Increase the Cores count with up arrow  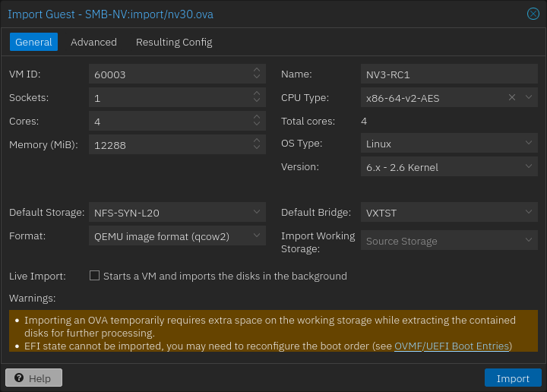click(x=257, y=118)
